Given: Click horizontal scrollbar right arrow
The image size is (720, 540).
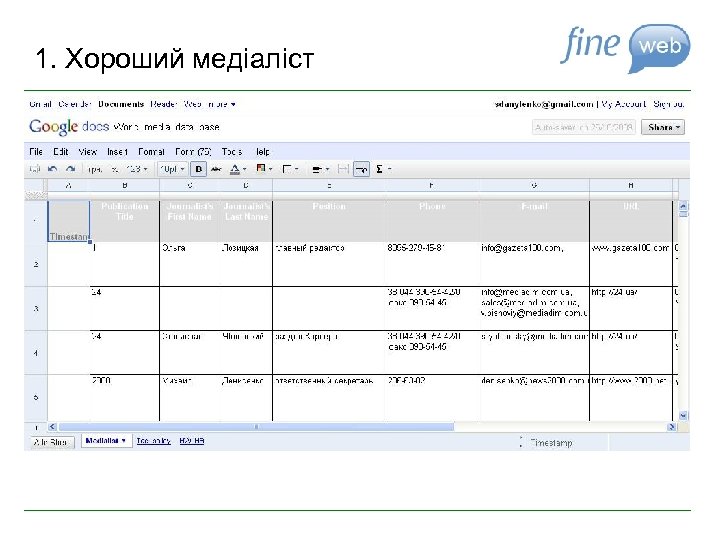Looking at the screenshot, I should click(672, 427).
